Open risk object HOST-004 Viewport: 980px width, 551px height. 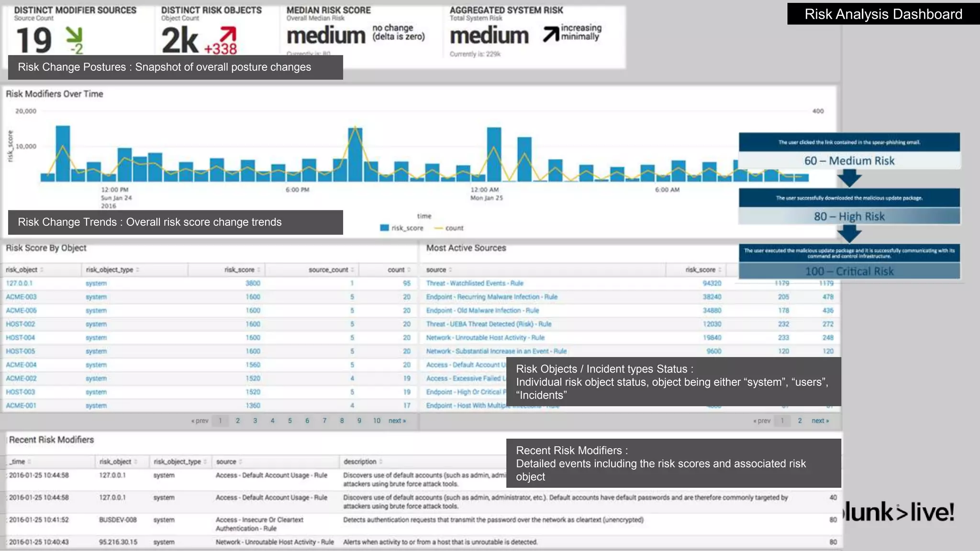[x=21, y=338]
